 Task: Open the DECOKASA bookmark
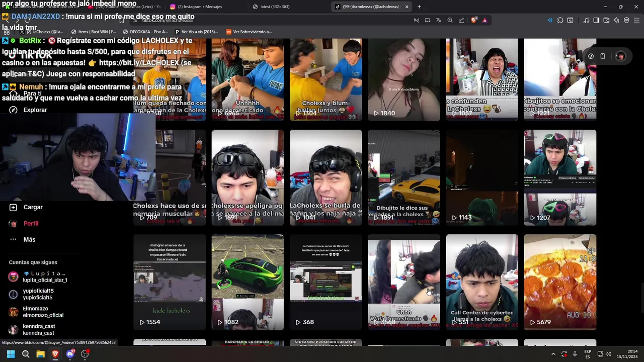tap(145, 32)
